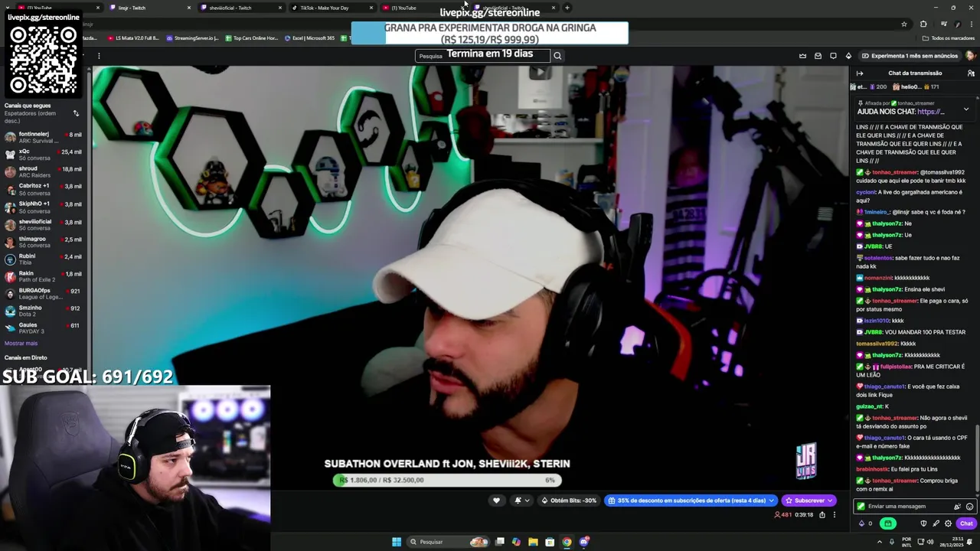This screenshot has width=980, height=551.
Task: Open the Discord taskbar icon
Action: pos(584,542)
